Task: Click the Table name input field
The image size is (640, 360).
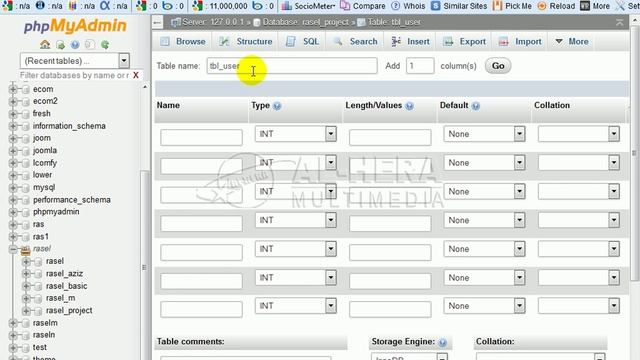Action: click(x=292, y=66)
